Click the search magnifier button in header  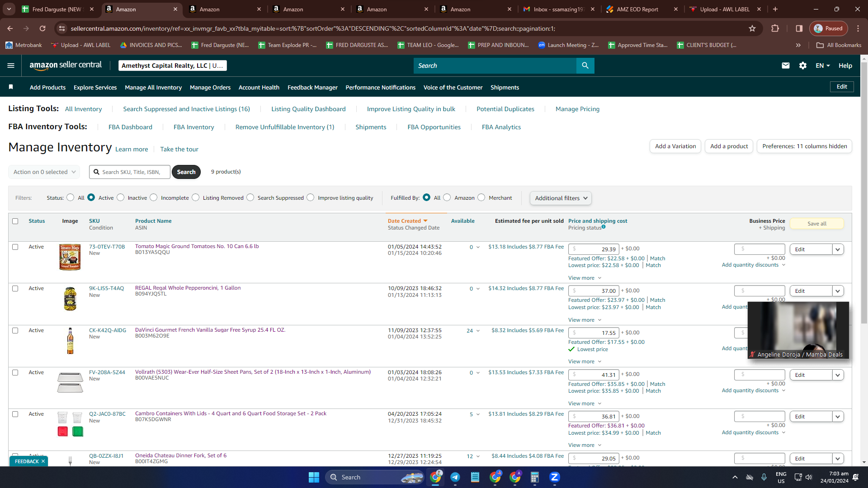[585, 66]
